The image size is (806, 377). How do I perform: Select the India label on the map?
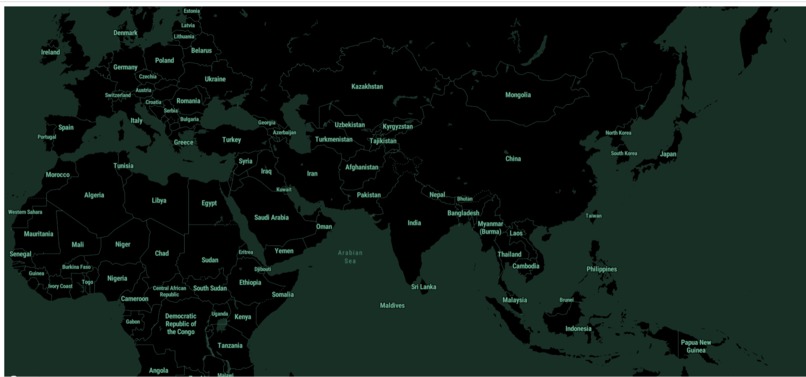(414, 223)
